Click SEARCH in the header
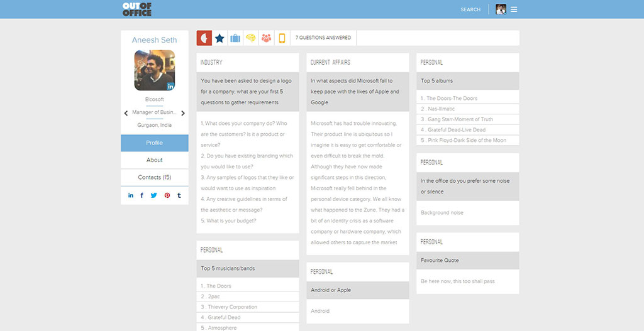This screenshot has width=644, height=331. (470, 9)
